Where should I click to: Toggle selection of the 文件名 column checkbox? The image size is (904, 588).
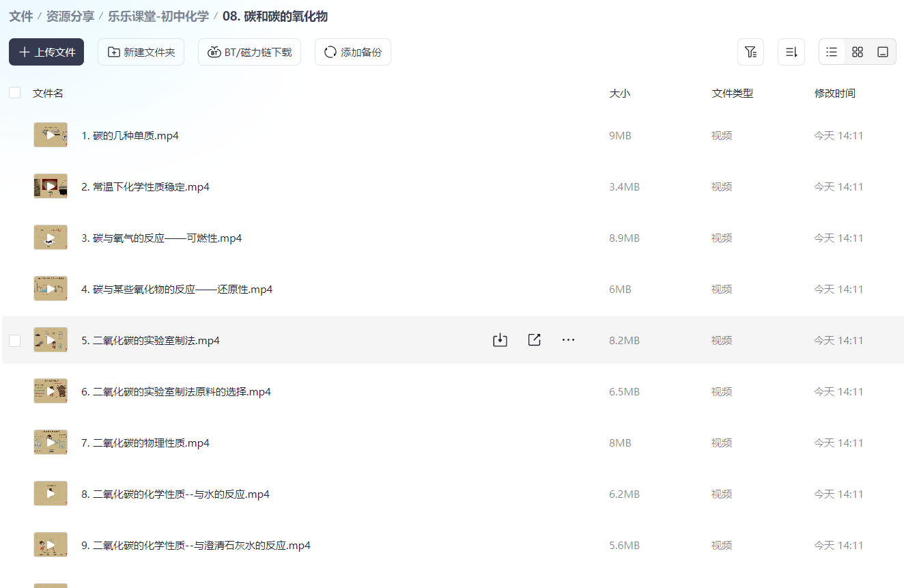coord(14,92)
